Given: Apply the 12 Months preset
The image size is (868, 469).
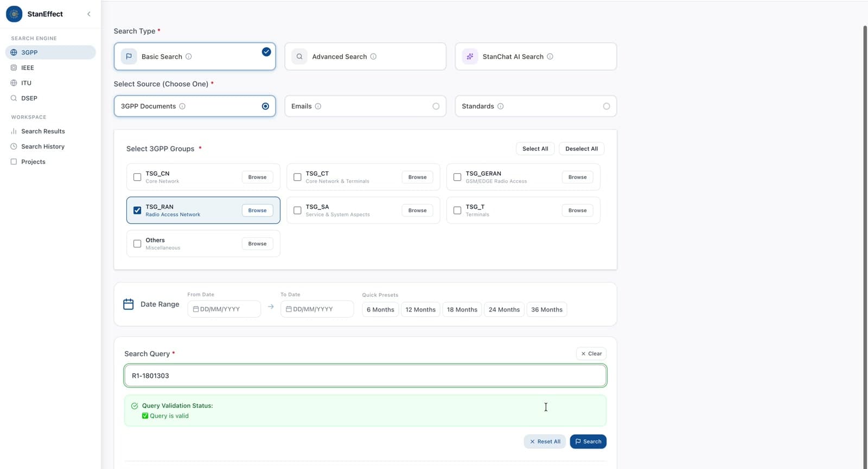Looking at the screenshot, I should 420,309.
